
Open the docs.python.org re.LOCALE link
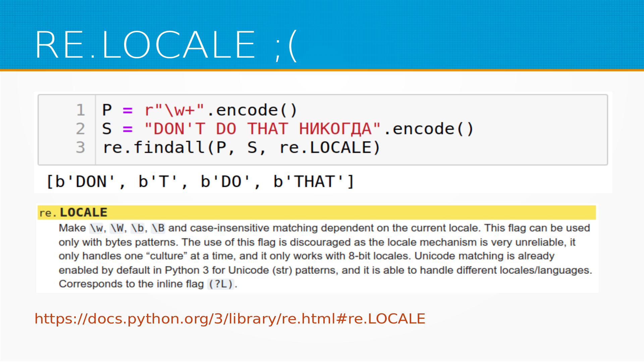pos(230,318)
